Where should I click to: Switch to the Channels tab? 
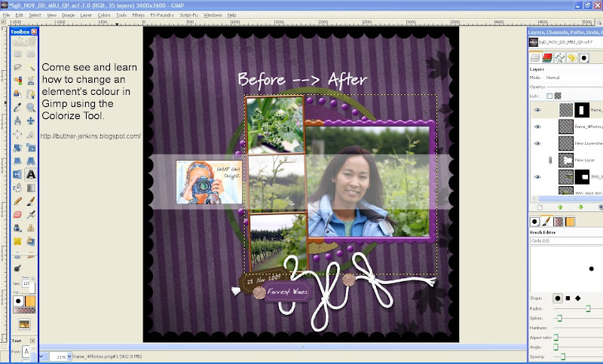547,58
